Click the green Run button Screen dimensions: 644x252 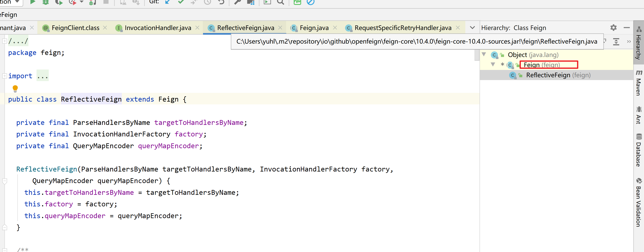pos(32,2)
